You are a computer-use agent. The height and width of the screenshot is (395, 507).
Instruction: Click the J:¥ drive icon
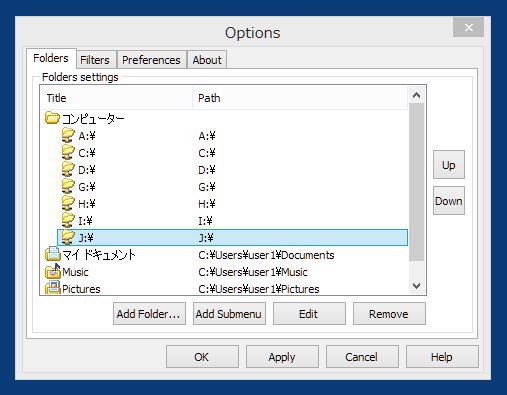(x=68, y=237)
